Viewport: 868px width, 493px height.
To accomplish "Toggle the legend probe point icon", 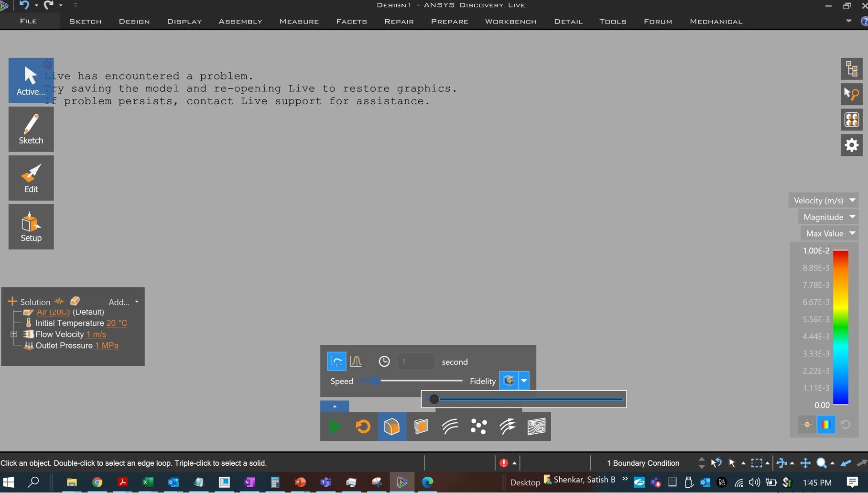I will 807,425.
